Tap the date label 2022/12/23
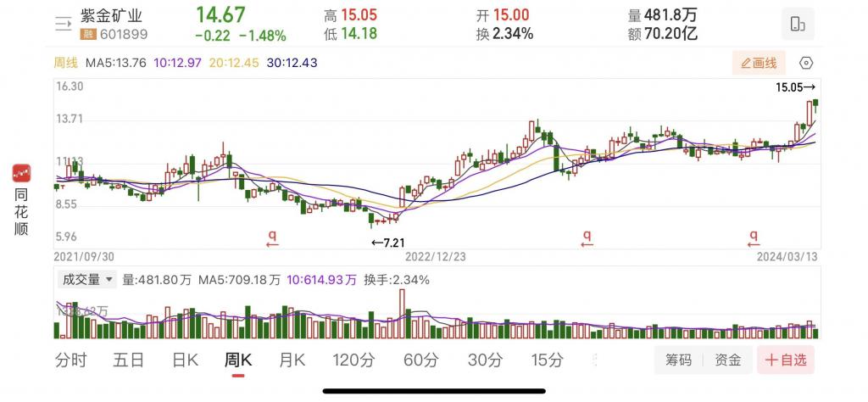Viewport: 868px width, 402px height. tap(436, 257)
